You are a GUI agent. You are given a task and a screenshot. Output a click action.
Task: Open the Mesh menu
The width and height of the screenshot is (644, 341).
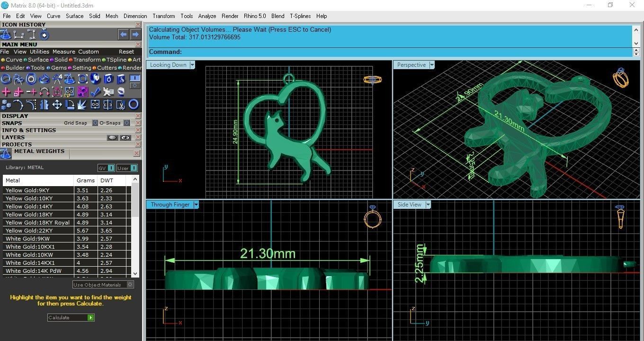[x=112, y=16]
